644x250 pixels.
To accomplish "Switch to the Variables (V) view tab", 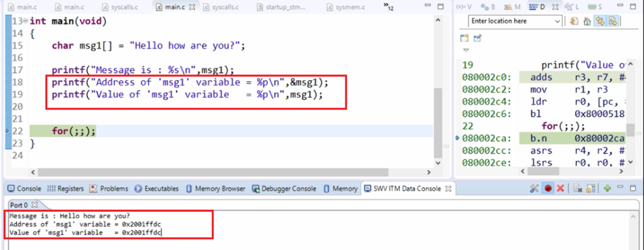I will 464,7.
